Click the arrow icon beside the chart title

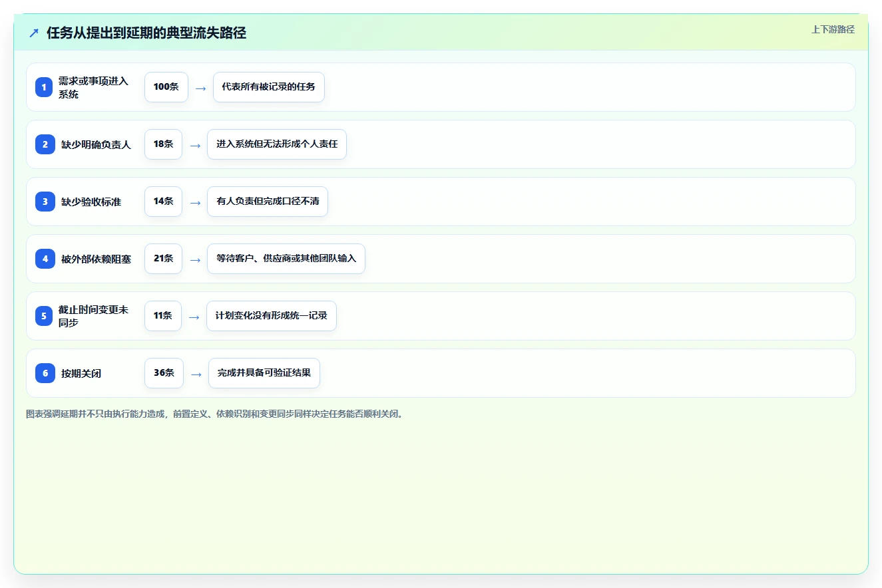34,33
